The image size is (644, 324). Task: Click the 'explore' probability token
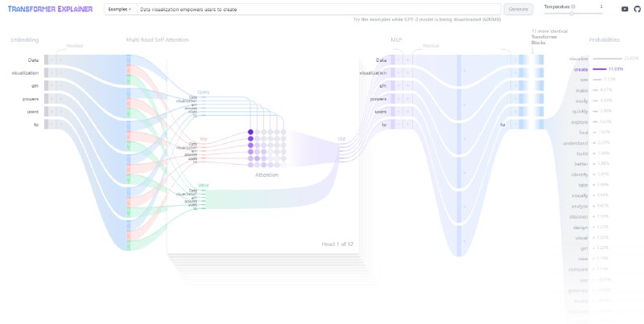point(580,122)
